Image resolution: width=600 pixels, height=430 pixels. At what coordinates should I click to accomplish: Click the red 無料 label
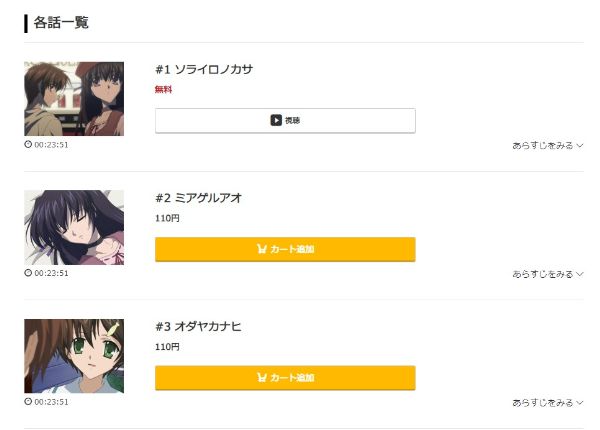click(163, 89)
